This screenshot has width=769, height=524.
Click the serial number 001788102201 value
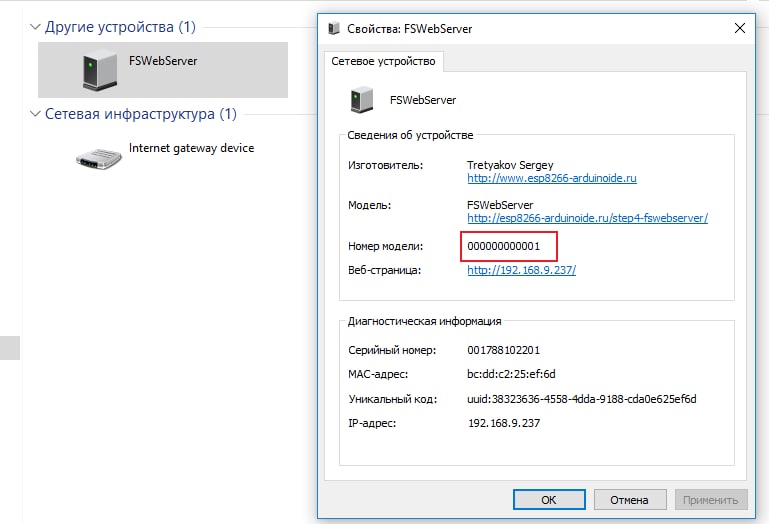pyautogui.click(x=504, y=351)
